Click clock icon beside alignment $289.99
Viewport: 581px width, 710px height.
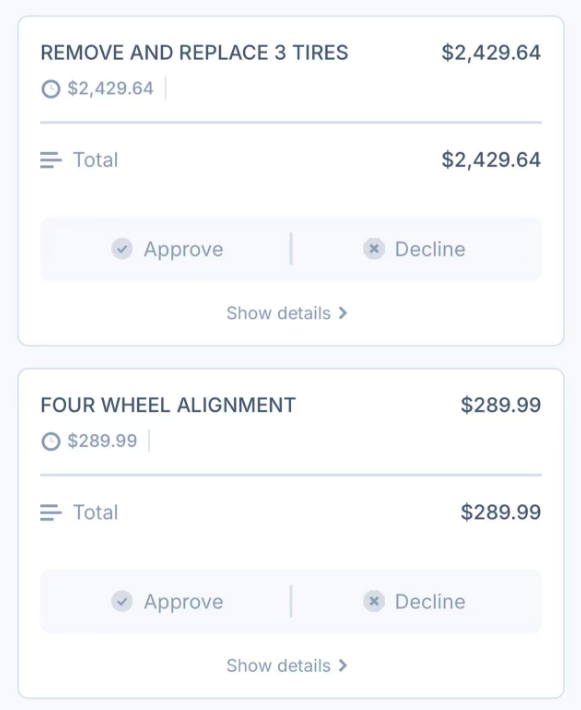[x=51, y=441]
